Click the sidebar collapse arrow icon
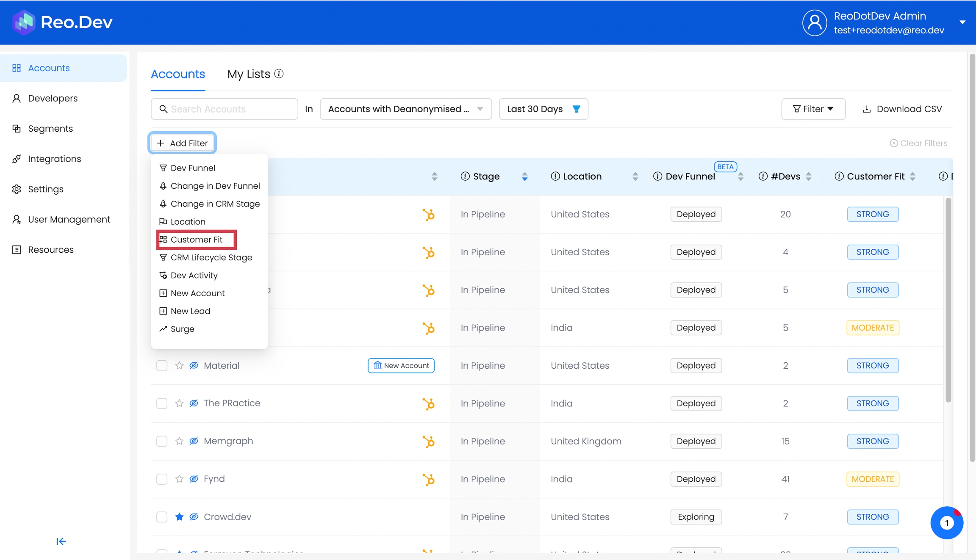 tap(61, 541)
